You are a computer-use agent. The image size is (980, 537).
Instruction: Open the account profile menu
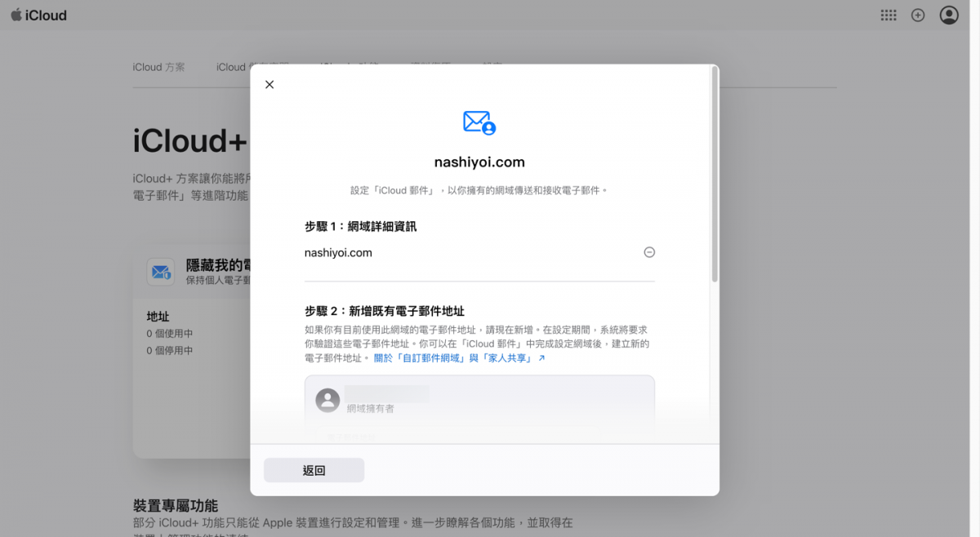(x=949, y=16)
